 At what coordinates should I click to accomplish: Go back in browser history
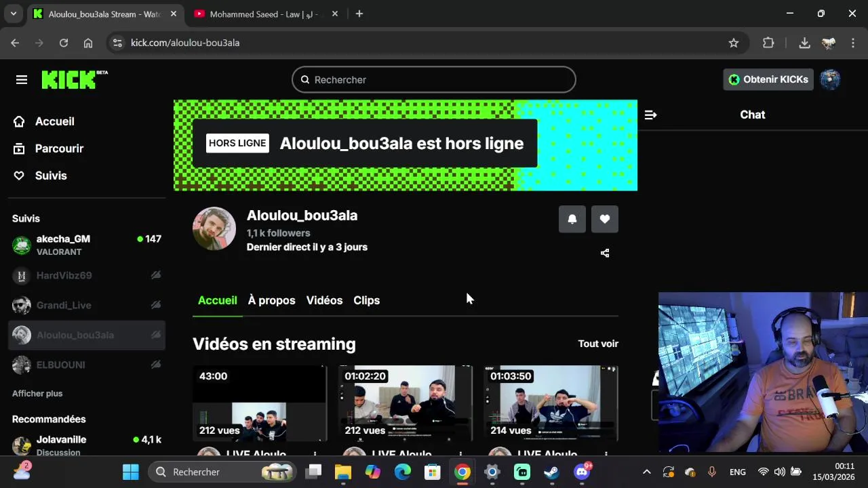click(x=15, y=43)
